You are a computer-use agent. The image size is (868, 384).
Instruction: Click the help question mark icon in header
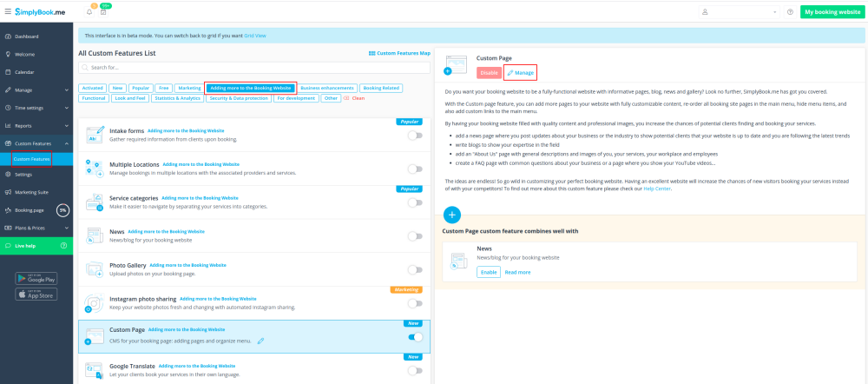tap(790, 12)
